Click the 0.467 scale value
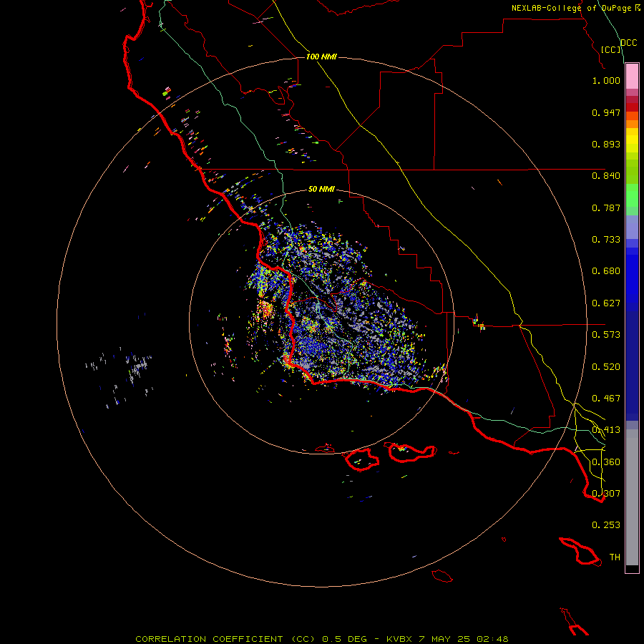The height and width of the screenshot is (644, 644). coord(606,399)
